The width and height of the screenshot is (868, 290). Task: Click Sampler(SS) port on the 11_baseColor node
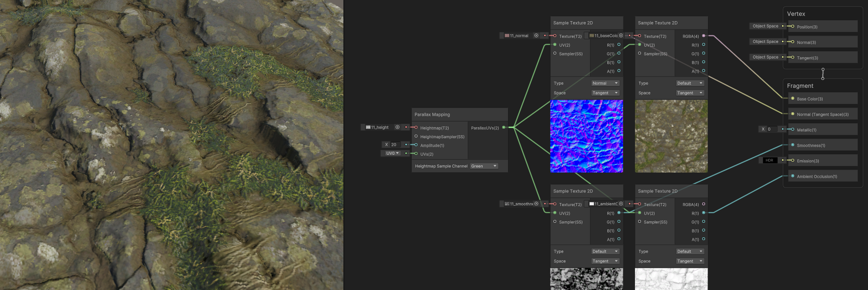tap(640, 53)
